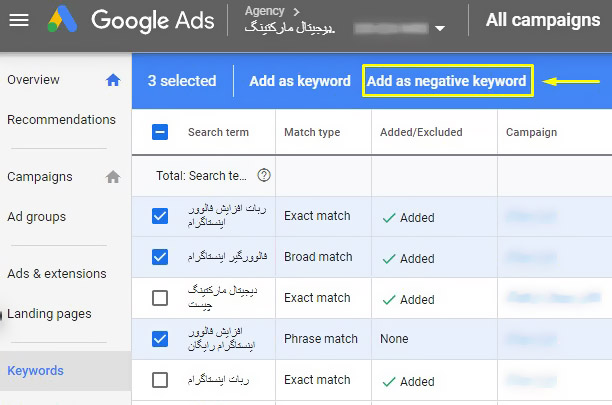This screenshot has width=612, height=405.
Task: Click the 3 selected label
Action: click(x=182, y=81)
